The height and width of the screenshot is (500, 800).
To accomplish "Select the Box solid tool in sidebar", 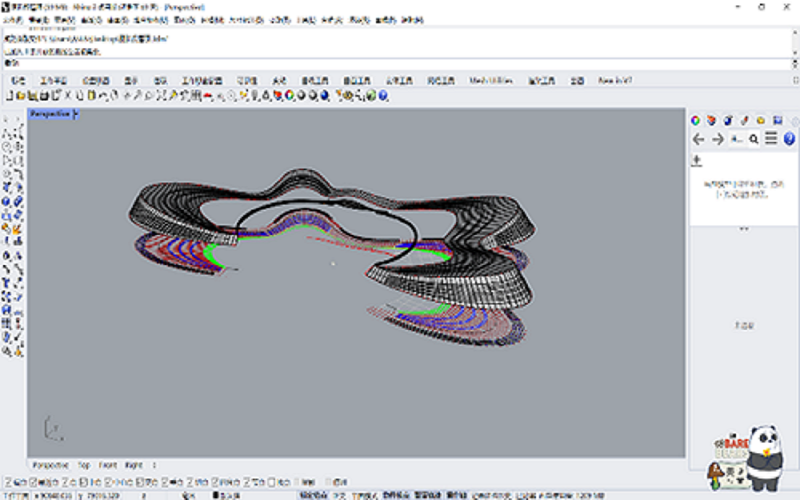I will pos(7,202).
